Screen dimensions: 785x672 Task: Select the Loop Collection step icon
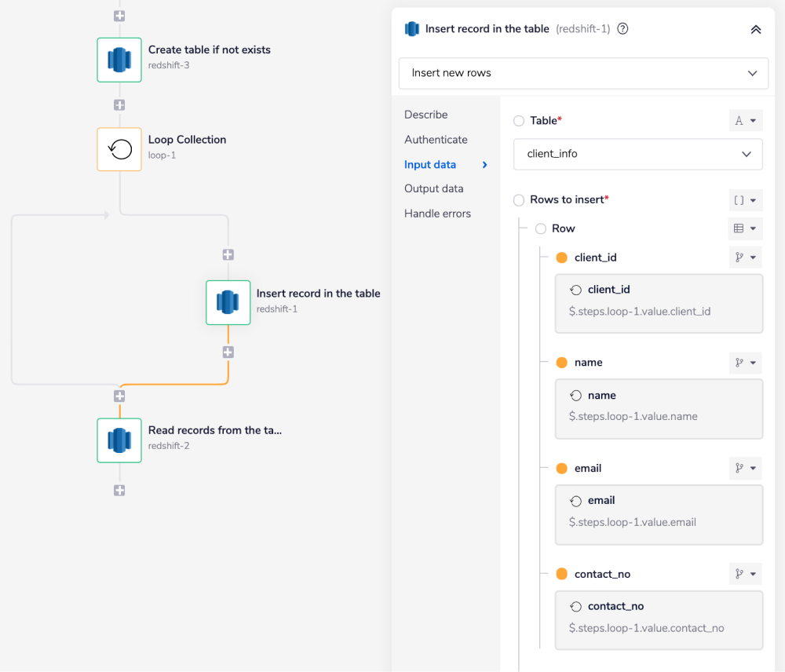pos(119,149)
